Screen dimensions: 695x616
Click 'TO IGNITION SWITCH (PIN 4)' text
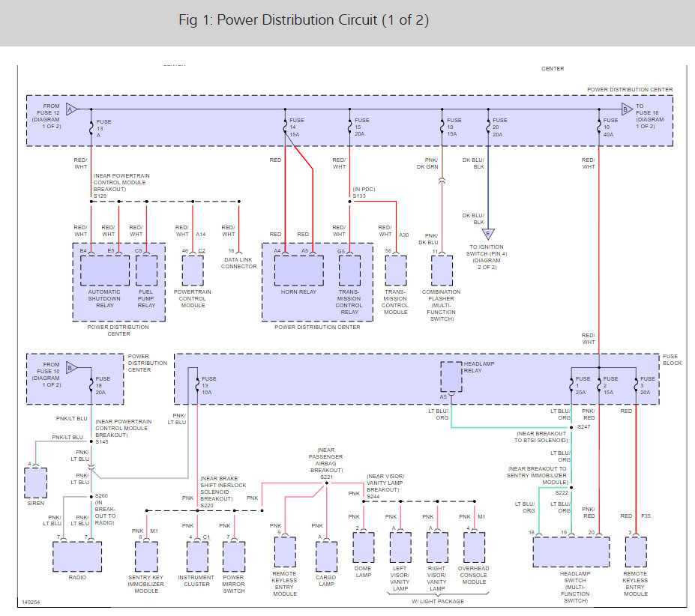[487, 250]
